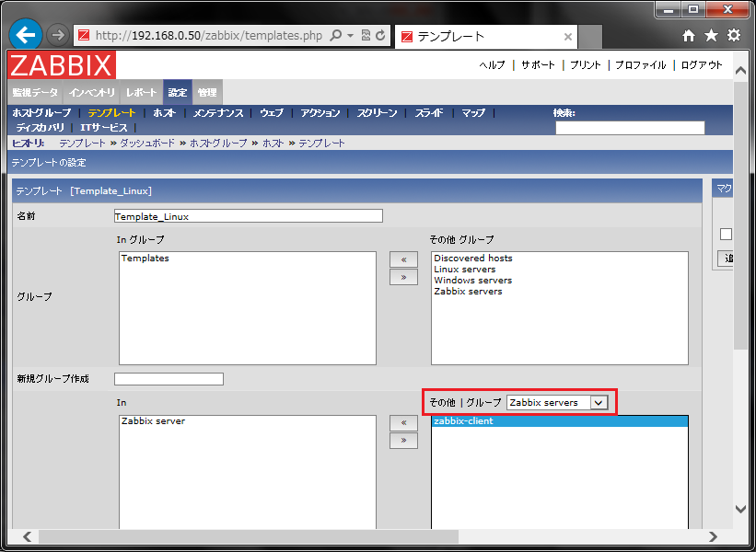Click the horizontal scrollbar left arrow
The image size is (756, 552).
pos(28,536)
